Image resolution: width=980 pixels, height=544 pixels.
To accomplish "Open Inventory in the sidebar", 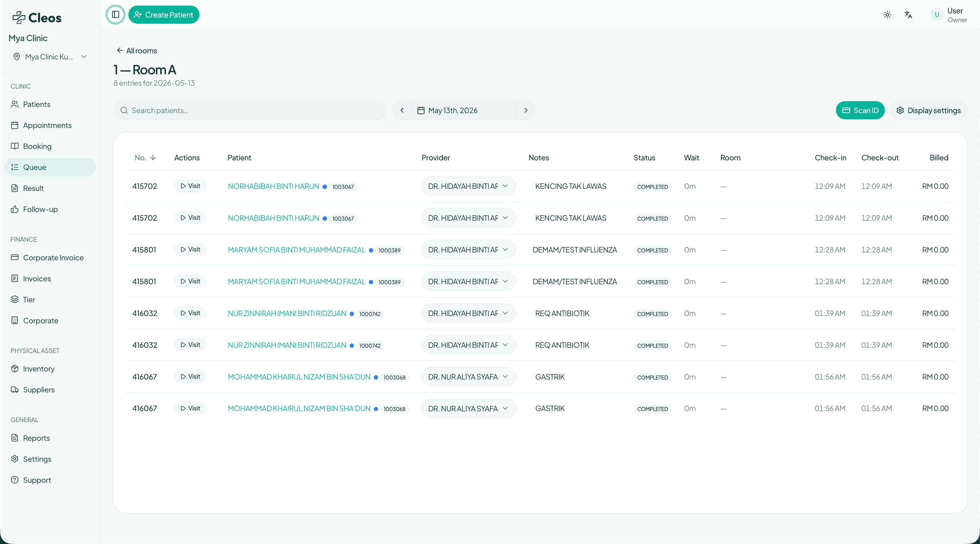I will 50,368.
